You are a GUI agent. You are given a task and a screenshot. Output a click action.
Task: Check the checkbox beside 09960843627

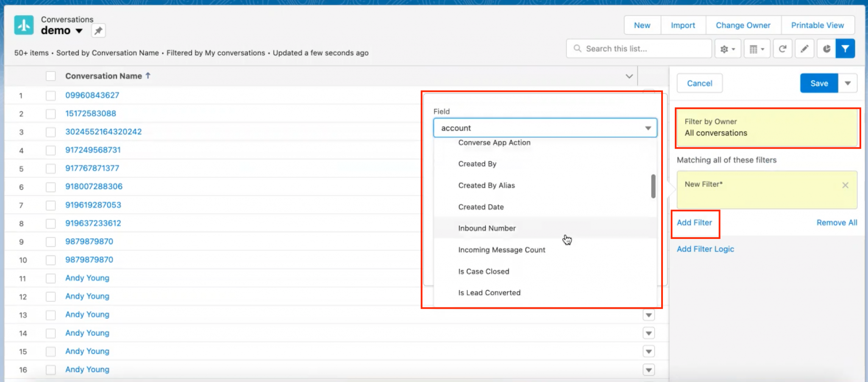pos(50,95)
